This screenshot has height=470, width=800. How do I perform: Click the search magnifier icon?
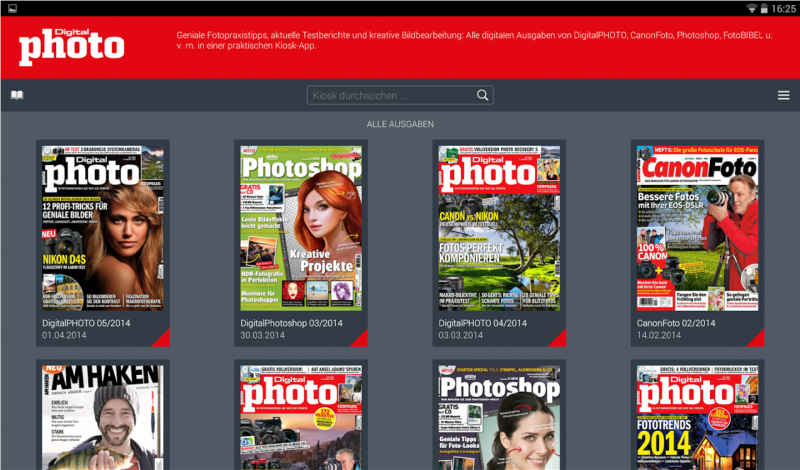click(482, 95)
